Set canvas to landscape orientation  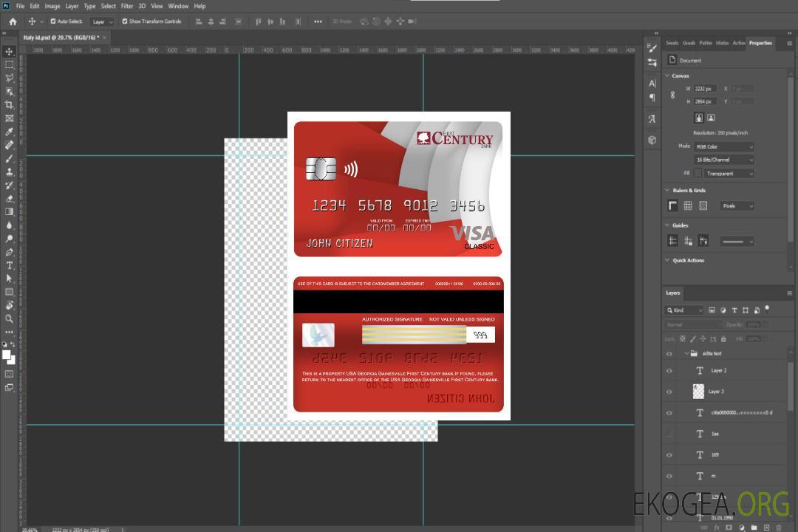(711, 117)
